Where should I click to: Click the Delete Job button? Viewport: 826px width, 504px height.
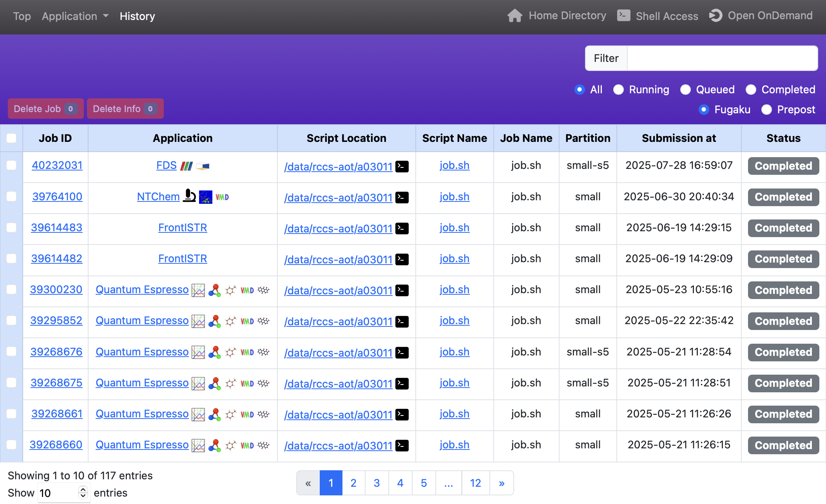pyautogui.click(x=45, y=109)
